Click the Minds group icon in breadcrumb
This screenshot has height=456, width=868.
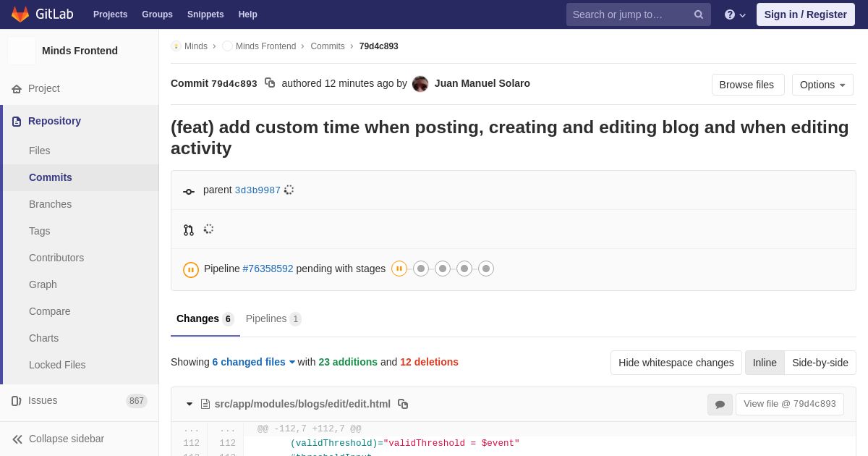176,46
